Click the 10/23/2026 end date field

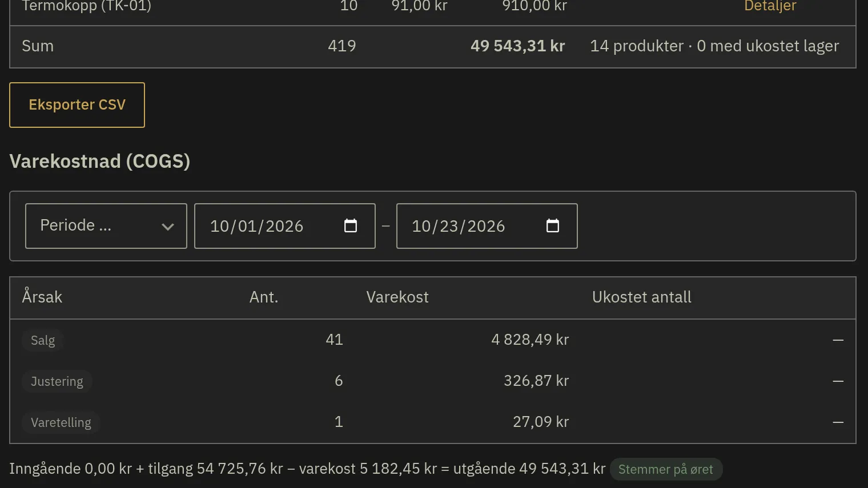pos(487,226)
